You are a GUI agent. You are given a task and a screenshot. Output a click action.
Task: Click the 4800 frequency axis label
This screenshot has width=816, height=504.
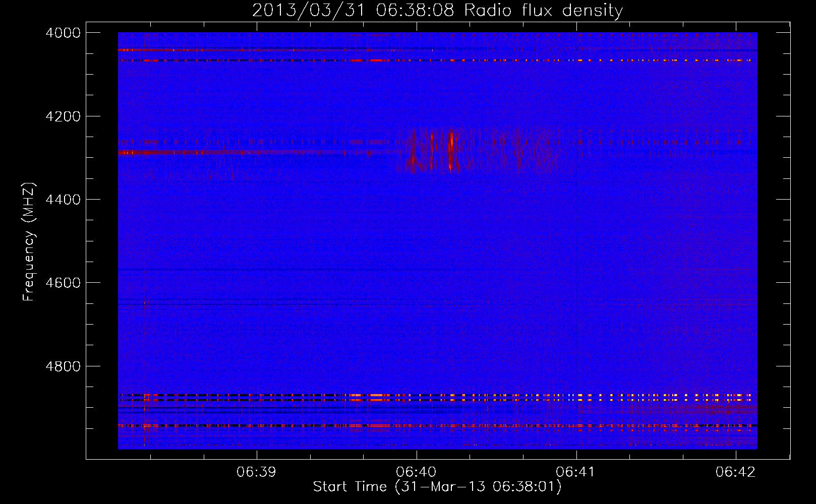[63, 366]
